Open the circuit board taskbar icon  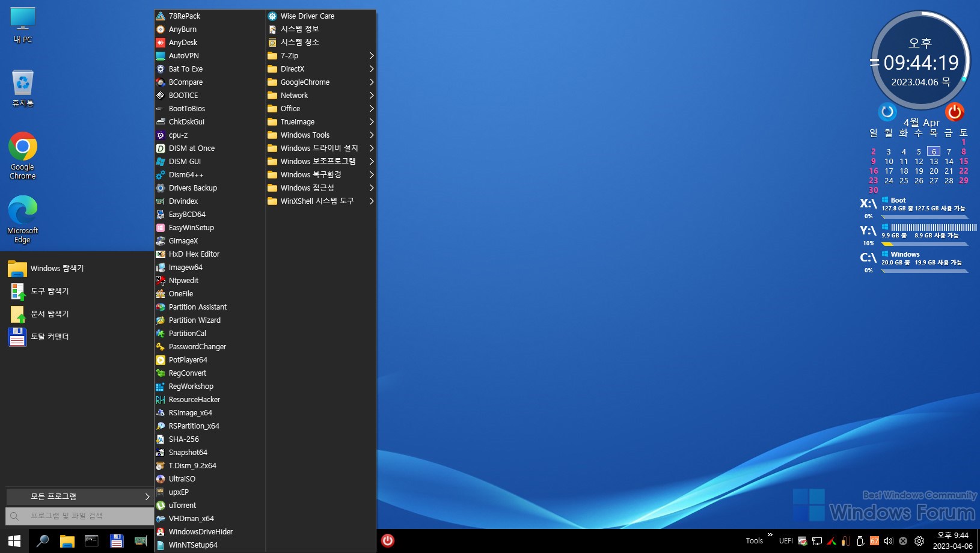coord(141,541)
